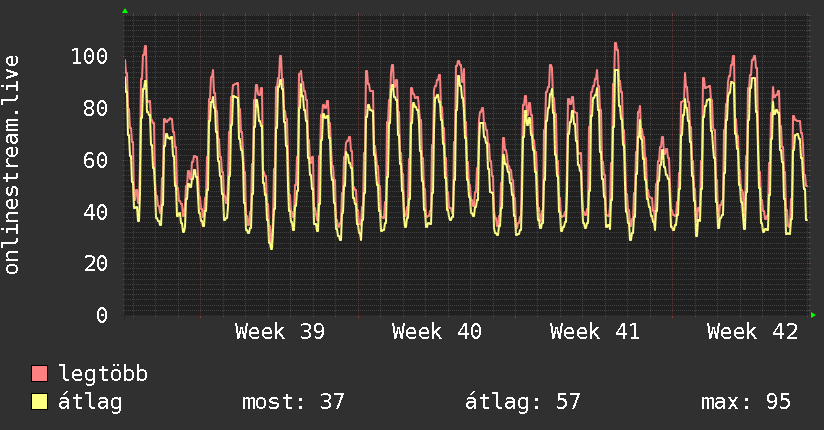
Task: Click the 40 y-axis tick label
Action: click(96, 212)
